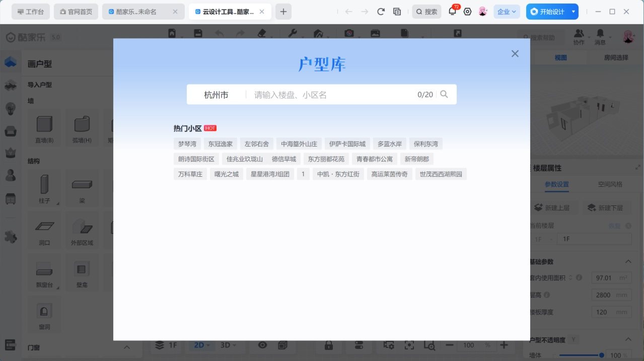Focus the 请输入楼盘、小区名 search field

click(332, 95)
